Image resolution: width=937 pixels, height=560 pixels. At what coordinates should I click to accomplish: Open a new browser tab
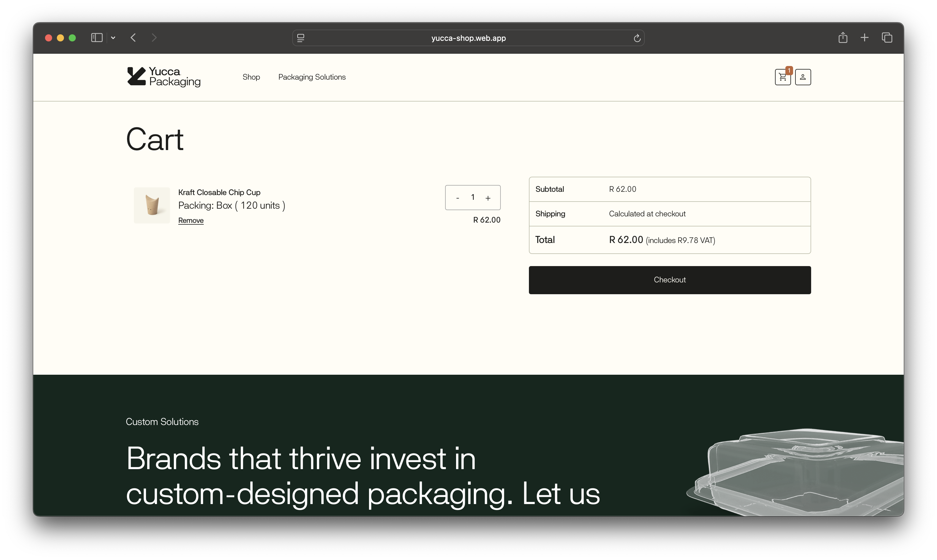(x=864, y=38)
